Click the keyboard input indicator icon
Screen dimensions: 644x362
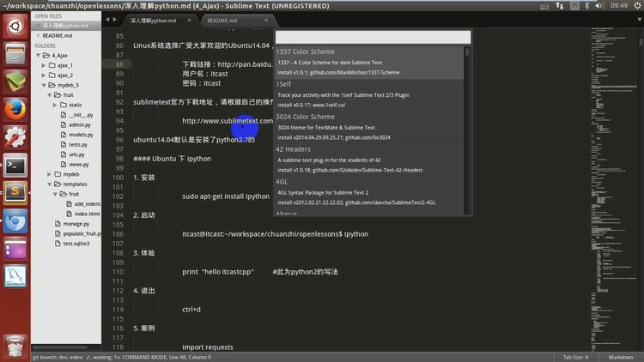point(544,6)
